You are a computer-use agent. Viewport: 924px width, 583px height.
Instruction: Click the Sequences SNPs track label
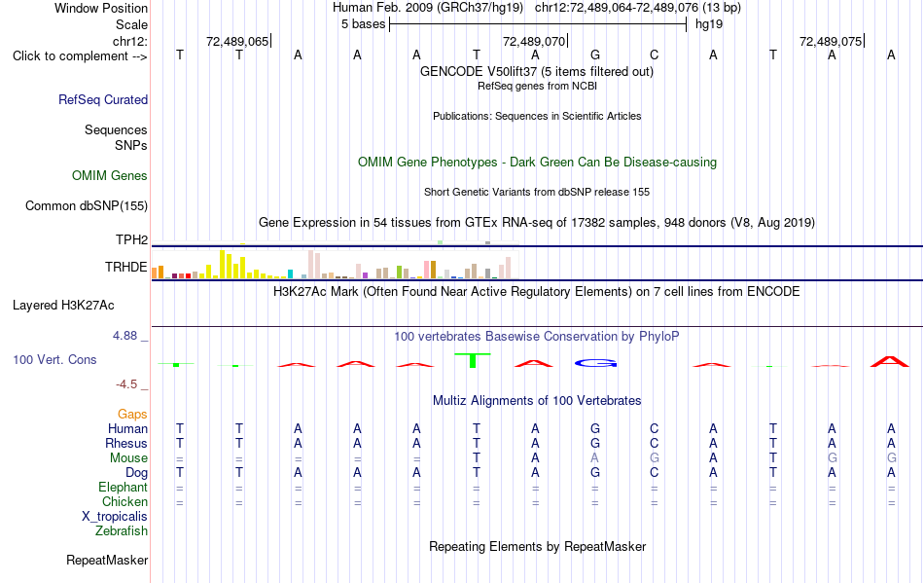[x=116, y=137]
